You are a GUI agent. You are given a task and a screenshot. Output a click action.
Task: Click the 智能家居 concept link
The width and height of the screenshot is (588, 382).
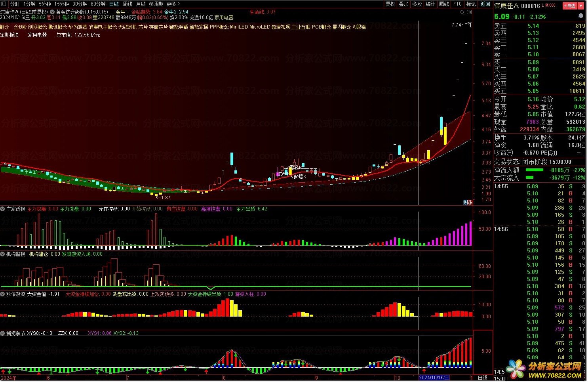(199, 27)
